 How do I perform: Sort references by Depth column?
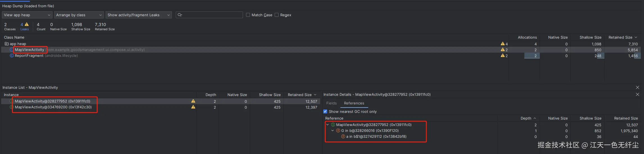coord(528,118)
